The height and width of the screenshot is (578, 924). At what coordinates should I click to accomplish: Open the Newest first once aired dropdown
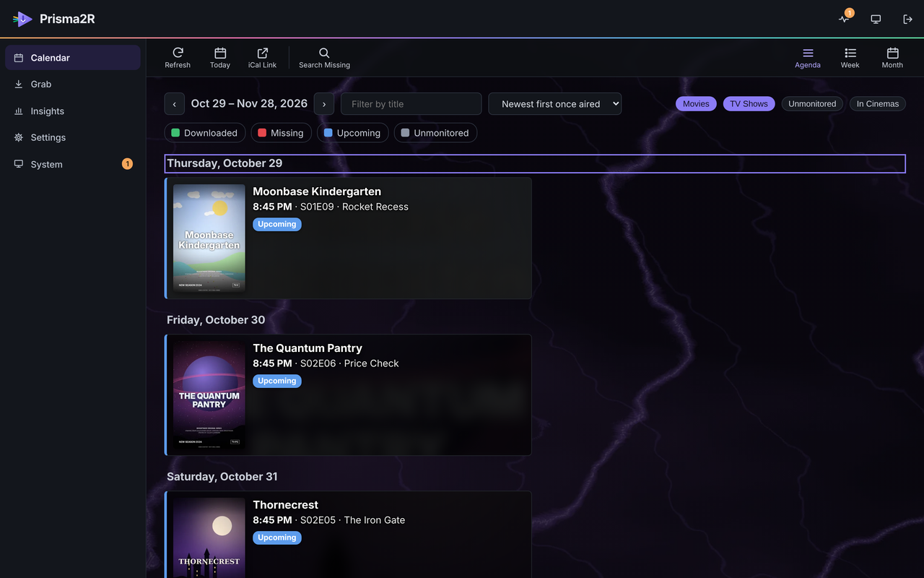[x=555, y=104]
